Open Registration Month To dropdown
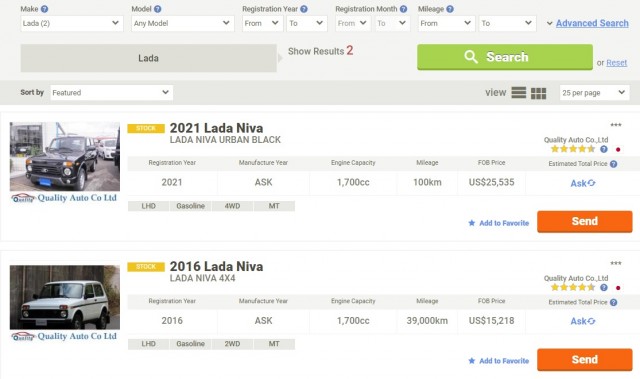Viewport: 640px width, 379px height. pos(392,23)
